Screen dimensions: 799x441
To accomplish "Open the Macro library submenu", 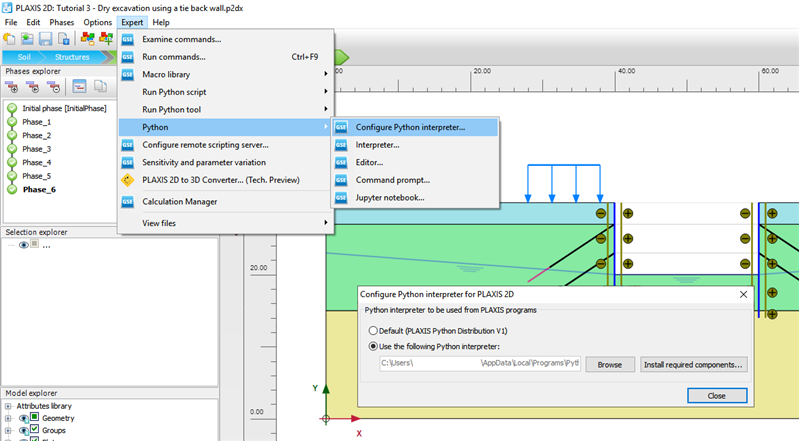I will [x=226, y=74].
